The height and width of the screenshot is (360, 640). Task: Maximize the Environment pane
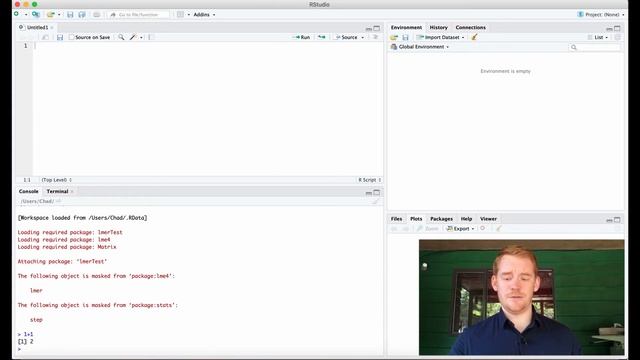click(617, 28)
